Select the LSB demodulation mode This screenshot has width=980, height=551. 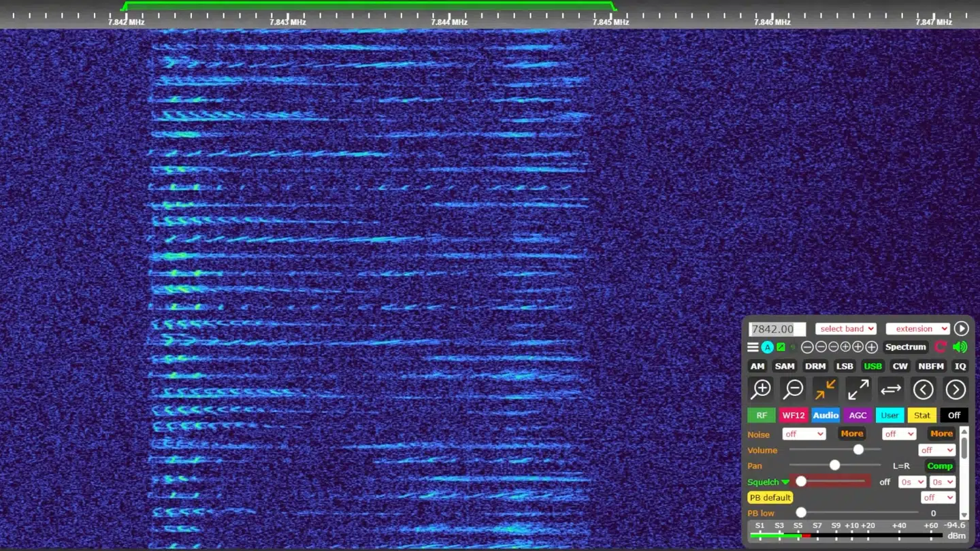845,366
